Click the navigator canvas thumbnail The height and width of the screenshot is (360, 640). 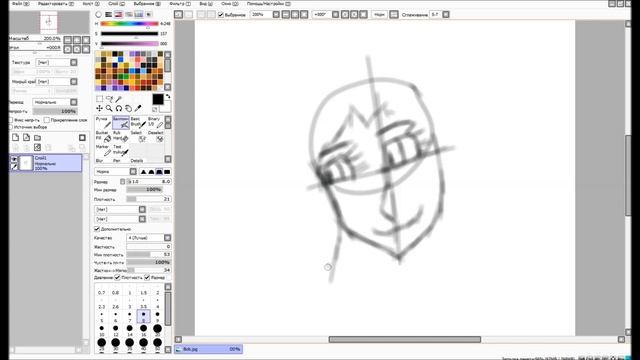[x=49, y=22]
